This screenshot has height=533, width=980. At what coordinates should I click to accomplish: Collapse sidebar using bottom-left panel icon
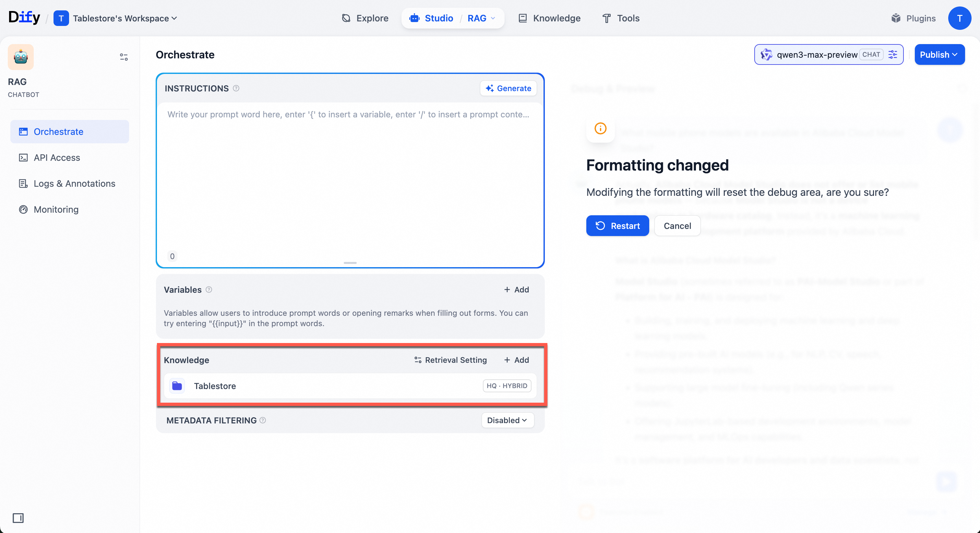18,518
